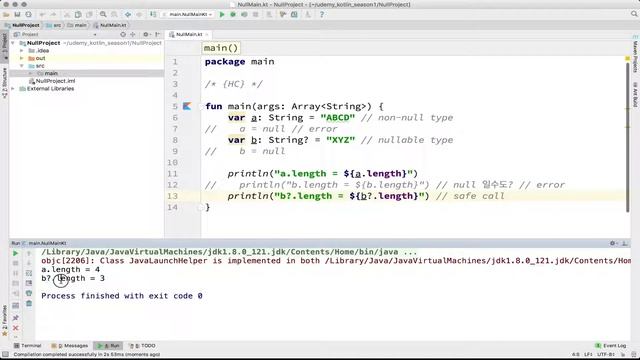Click the Redo arrow icon
This screenshot has width=640, height=360.
pyautogui.click(x=53, y=14)
